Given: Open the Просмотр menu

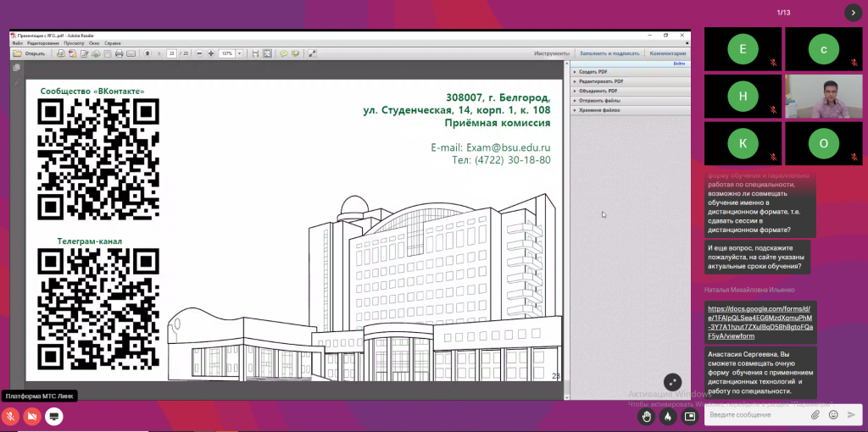Looking at the screenshot, I should [74, 43].
